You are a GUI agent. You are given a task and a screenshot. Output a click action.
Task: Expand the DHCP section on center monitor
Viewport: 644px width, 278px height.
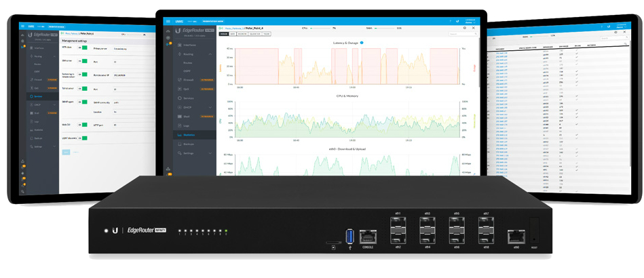pos(210,107)
